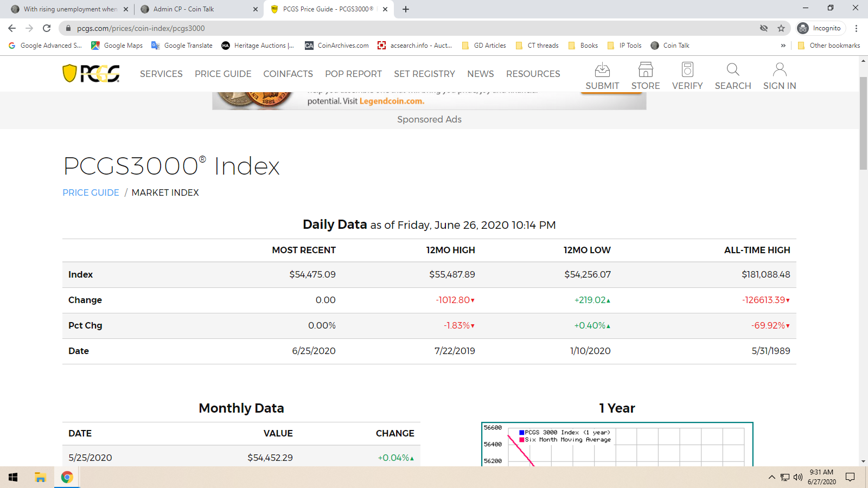Go forward with browser forward arrow

tap(29, 28)
